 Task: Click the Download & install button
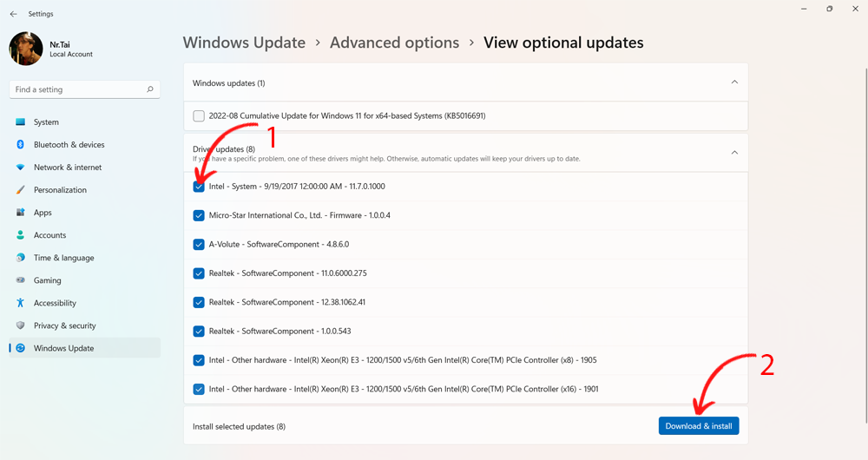699,425
